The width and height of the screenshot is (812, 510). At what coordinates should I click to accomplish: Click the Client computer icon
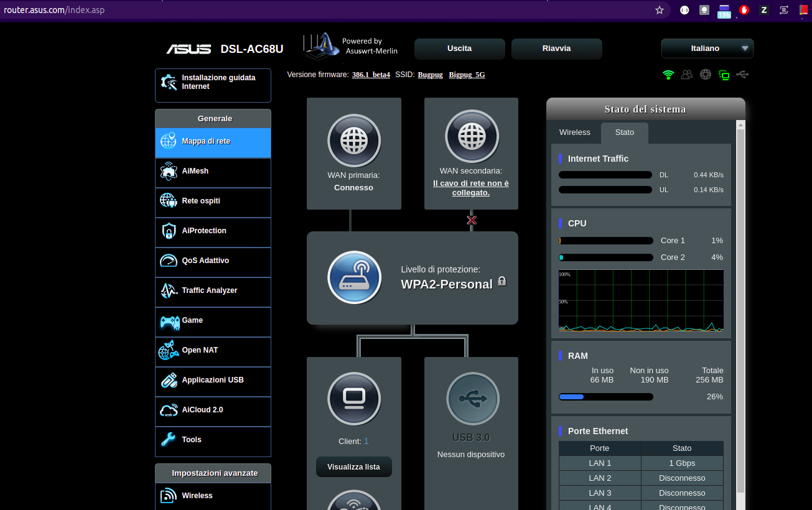[354, 398]
